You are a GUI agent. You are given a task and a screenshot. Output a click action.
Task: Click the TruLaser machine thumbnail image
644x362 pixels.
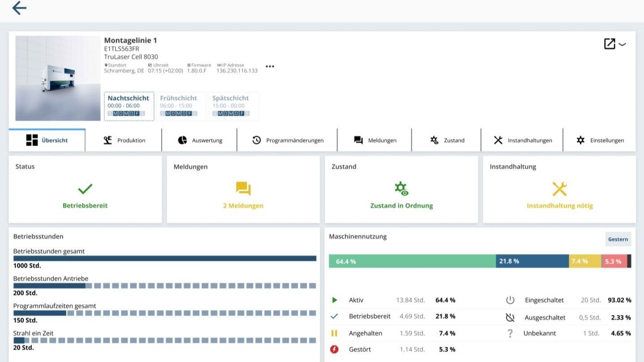coord(58,78)
